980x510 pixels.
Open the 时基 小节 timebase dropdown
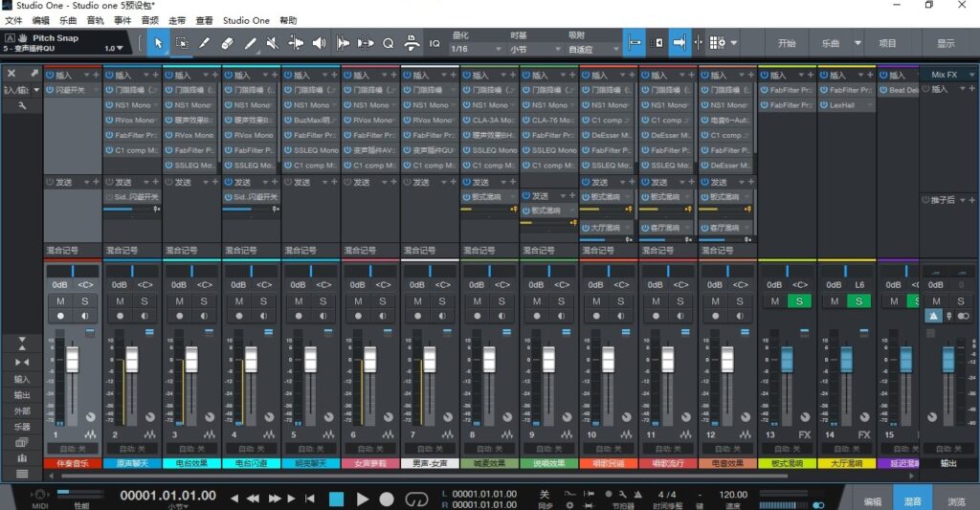tap(530, 49)
